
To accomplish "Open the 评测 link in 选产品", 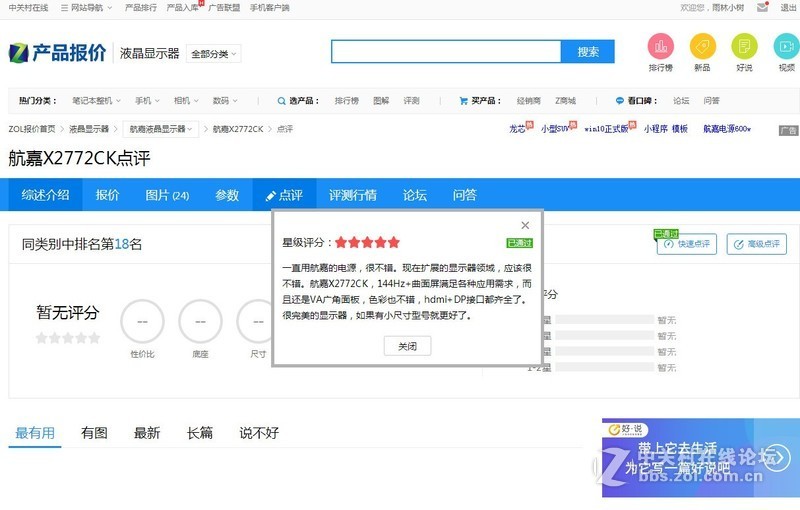I will point(411,101).
